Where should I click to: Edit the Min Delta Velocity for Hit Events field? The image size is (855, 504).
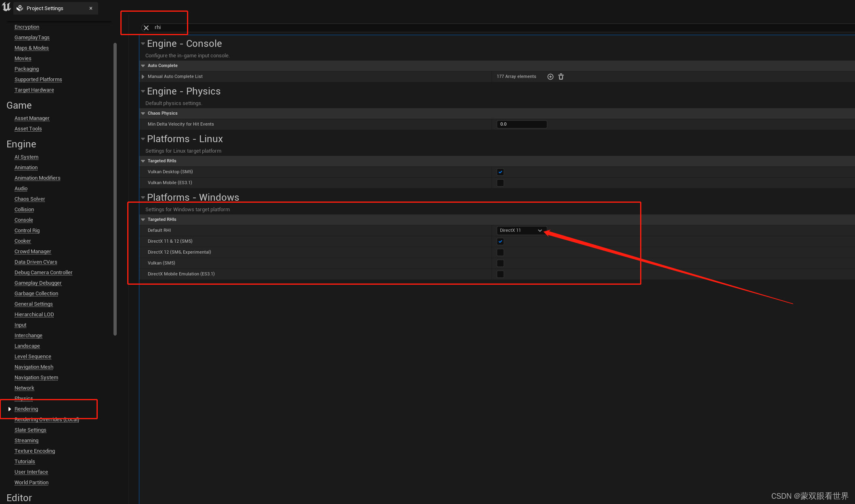click(x=521, y=124)
